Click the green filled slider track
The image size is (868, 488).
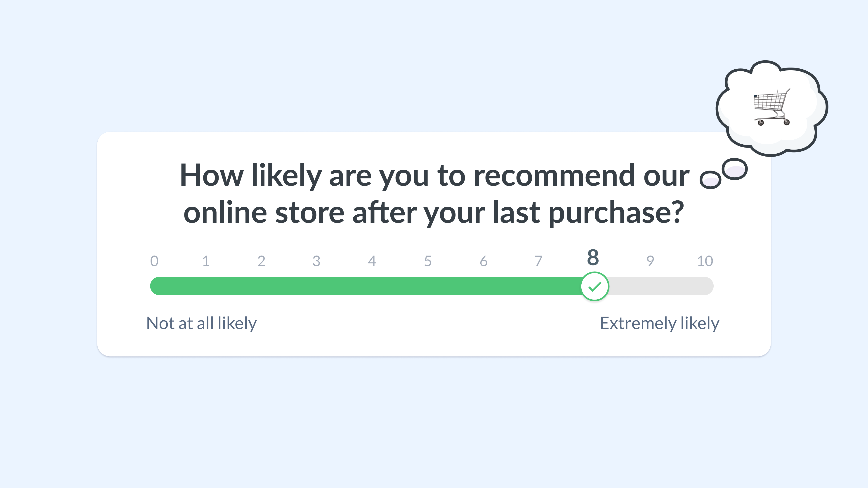tap(366, 286)
